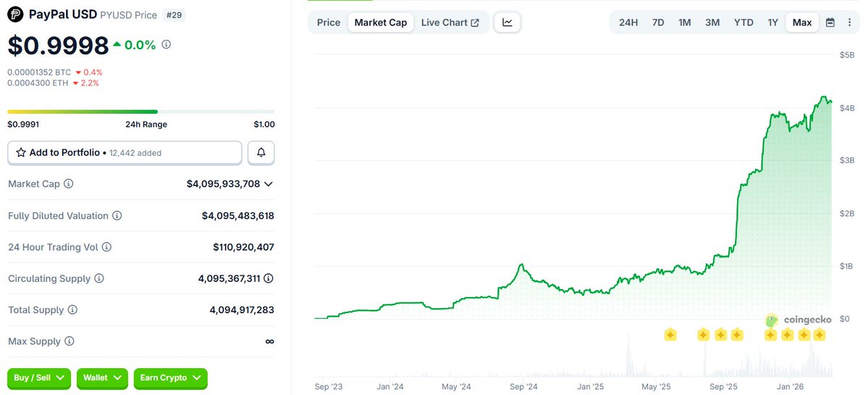Screen dimensions: 868x395
Task: Switch to the Price chart tab
Action: (x=329, y=22)
